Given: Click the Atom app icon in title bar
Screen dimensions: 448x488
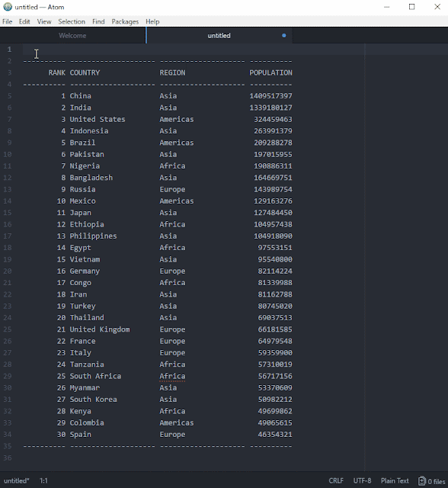Looking at the screenshot, I should [x=8, y=7].
